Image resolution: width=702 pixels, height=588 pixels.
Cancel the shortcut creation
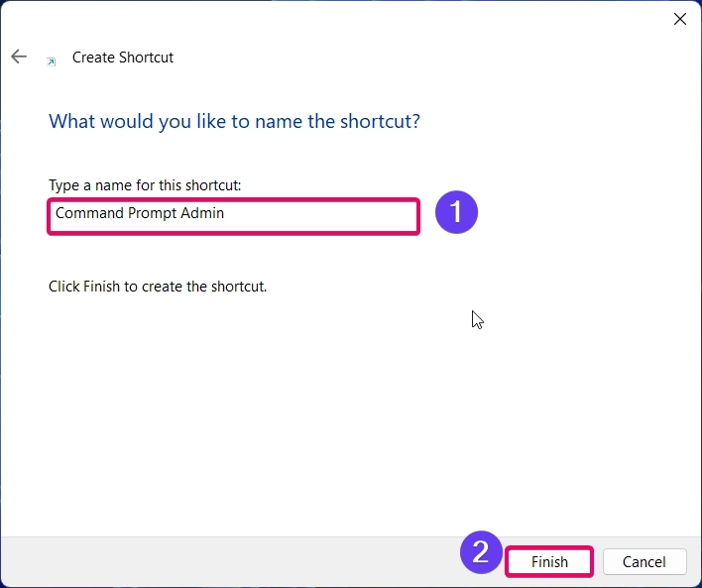(x=644, y=561)
